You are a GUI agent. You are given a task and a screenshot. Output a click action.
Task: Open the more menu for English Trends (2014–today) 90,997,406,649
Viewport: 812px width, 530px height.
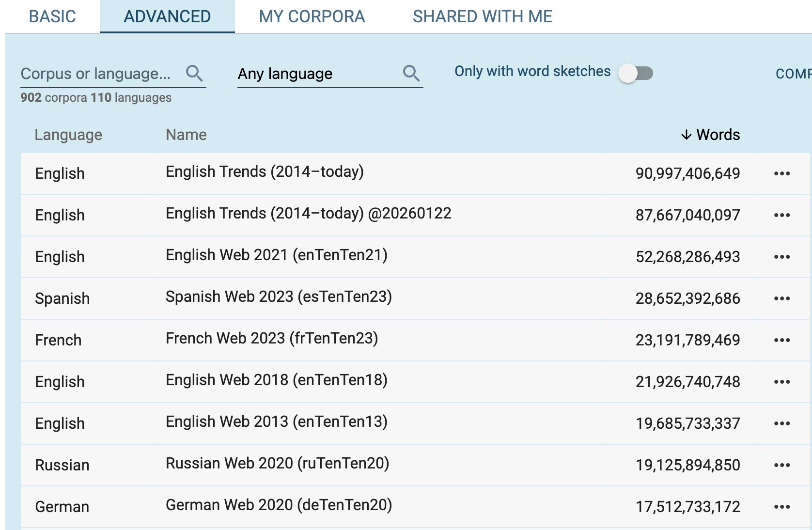[x=781, y=173]
